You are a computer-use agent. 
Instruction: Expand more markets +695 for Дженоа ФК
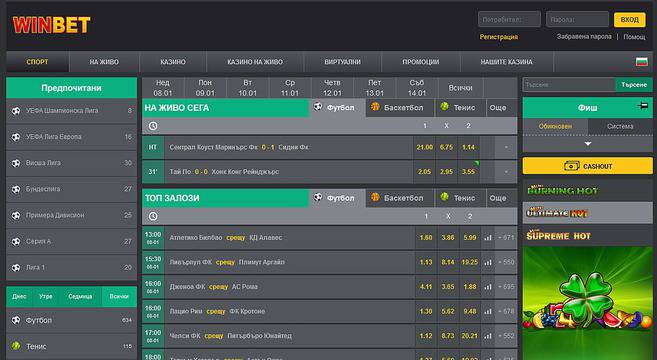[x=506, y=287]
